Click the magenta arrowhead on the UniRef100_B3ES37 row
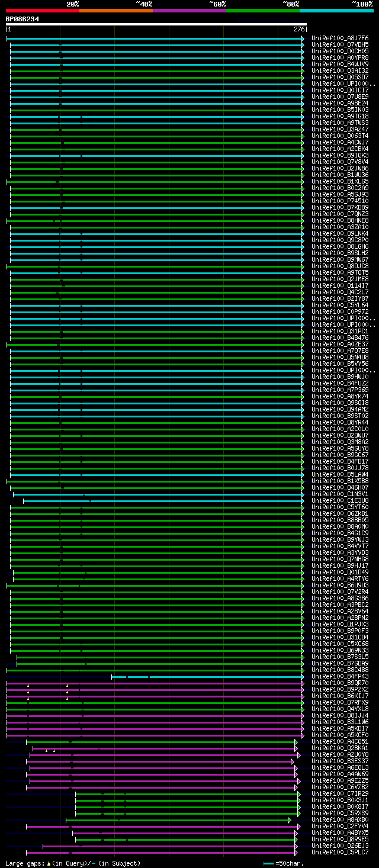This screenshot has height=868, width=379. (x=293, y=761)
